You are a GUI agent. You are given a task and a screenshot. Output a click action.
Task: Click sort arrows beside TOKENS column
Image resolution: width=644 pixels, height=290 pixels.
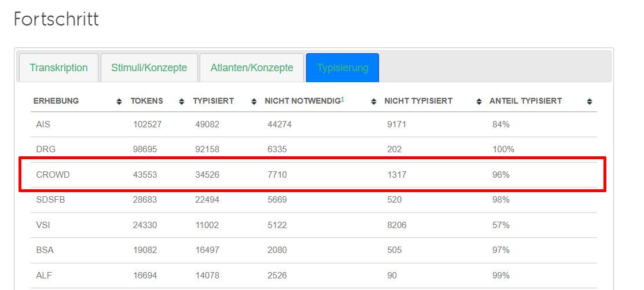pyautogui.click(x=182, y=101)
